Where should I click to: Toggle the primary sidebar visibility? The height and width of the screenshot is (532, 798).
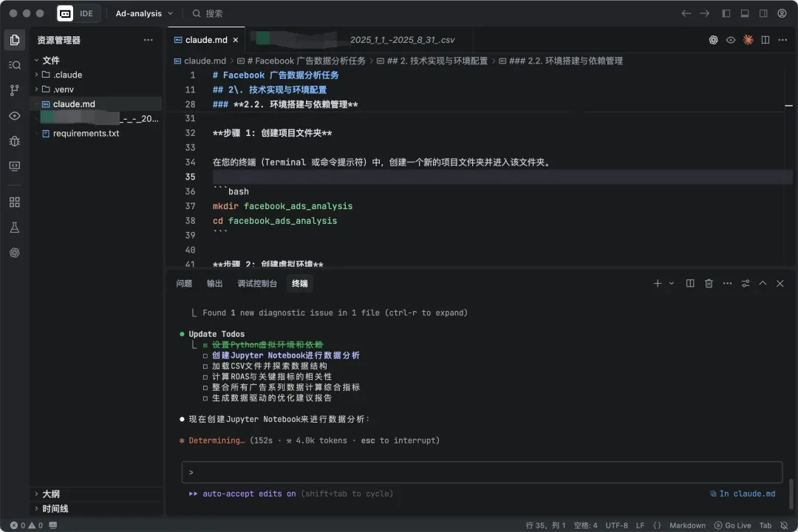(x=726, y=13)
